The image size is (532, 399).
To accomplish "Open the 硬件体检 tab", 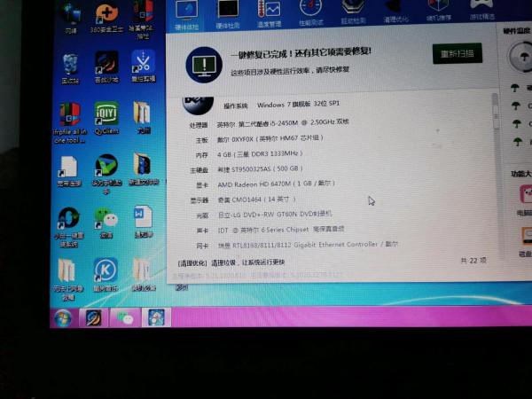I will (x=186, y=14).
